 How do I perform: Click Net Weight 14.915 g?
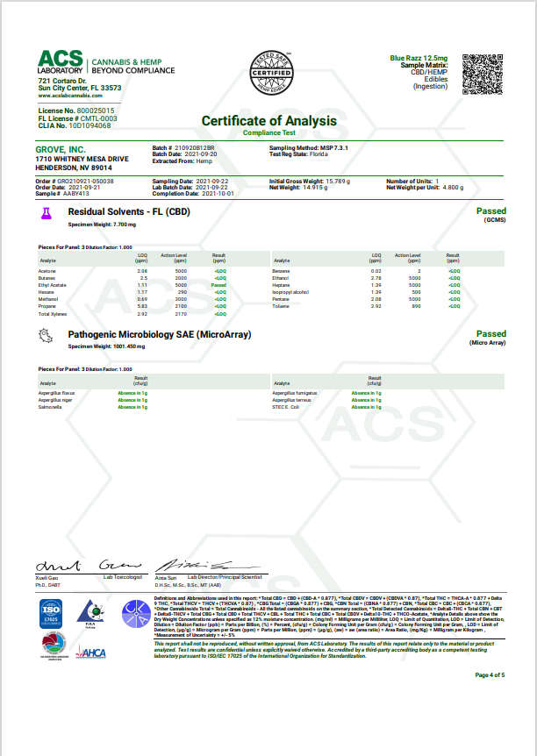pyautogui.click(x=298, y=187)
